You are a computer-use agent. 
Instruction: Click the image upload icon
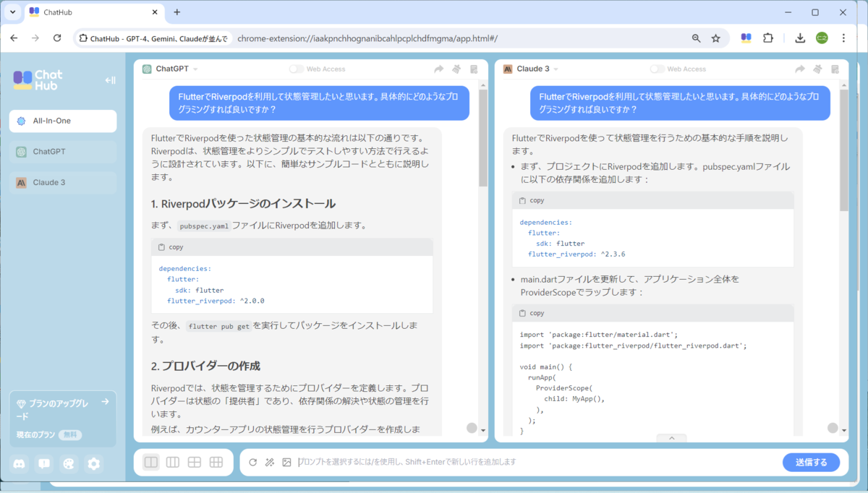[286, 462]
